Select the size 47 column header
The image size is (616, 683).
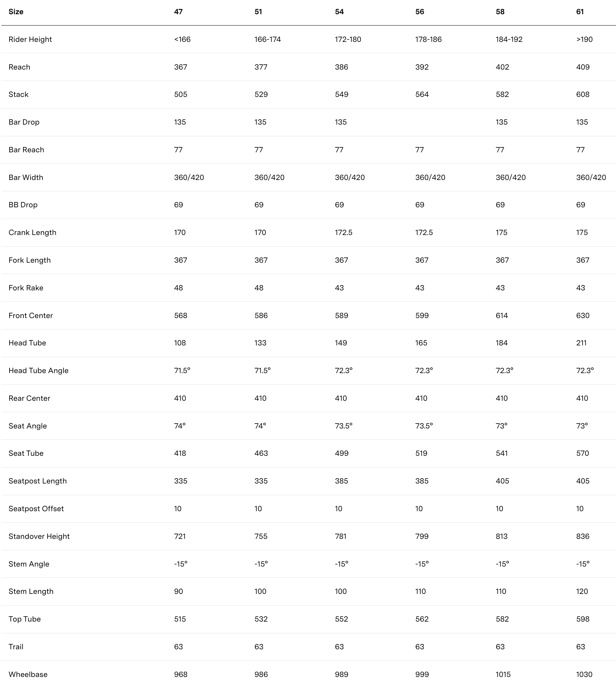178,12
